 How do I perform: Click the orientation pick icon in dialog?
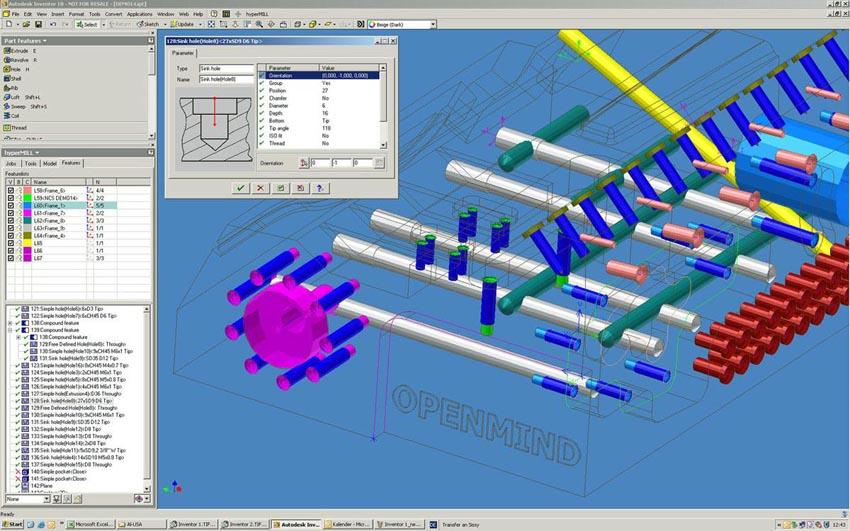(x=304, y=163)
